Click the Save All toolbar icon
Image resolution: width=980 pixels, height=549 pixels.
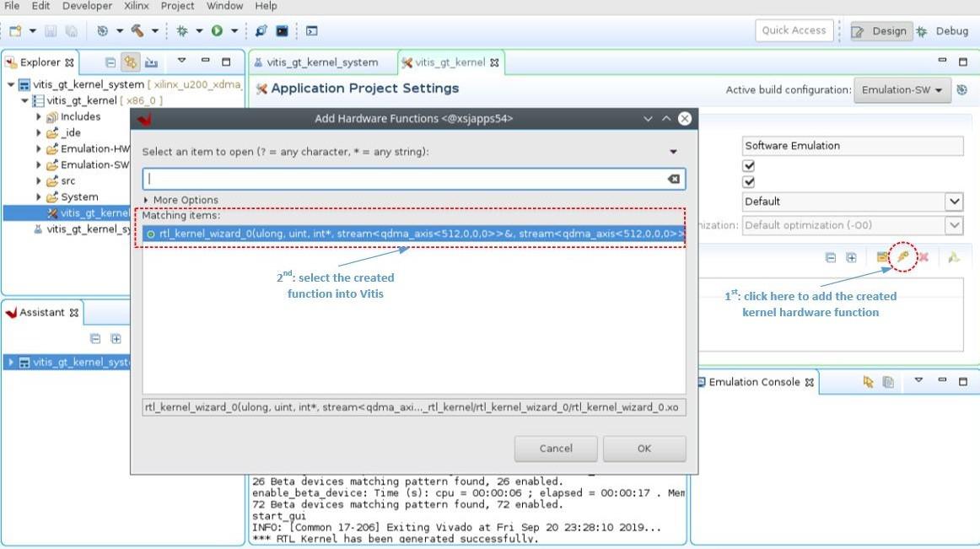(x=71, y=30)
